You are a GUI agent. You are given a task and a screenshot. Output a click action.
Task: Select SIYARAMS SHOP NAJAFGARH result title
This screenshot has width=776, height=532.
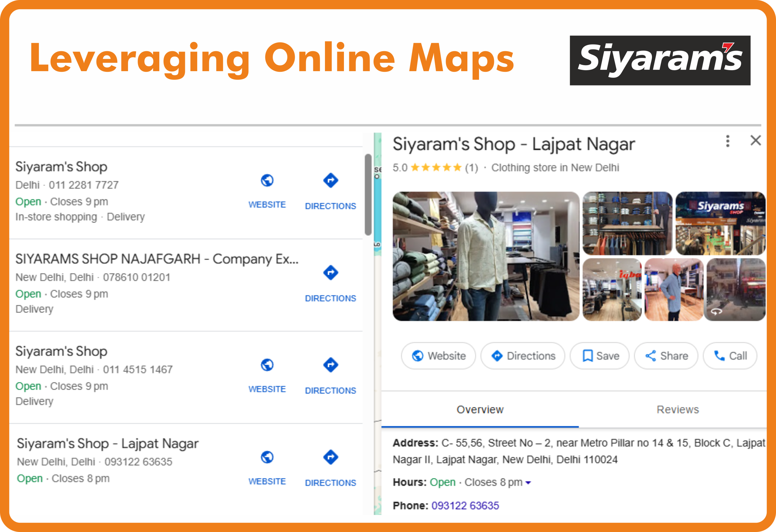[157, 259]
